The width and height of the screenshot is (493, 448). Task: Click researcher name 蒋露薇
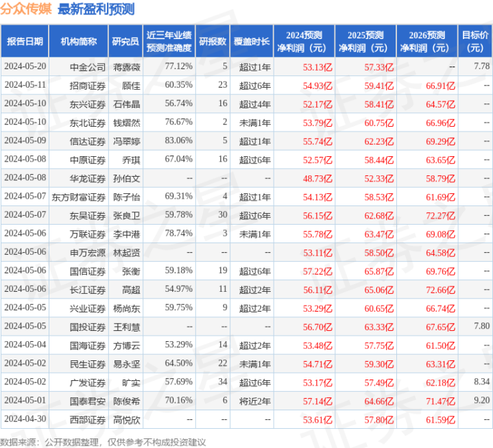(126, 67)
